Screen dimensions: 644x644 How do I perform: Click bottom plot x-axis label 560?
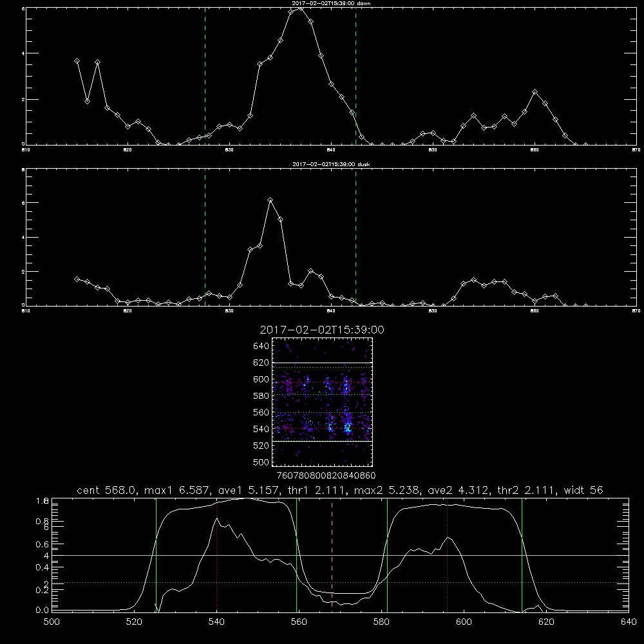[x=299, y=622]
